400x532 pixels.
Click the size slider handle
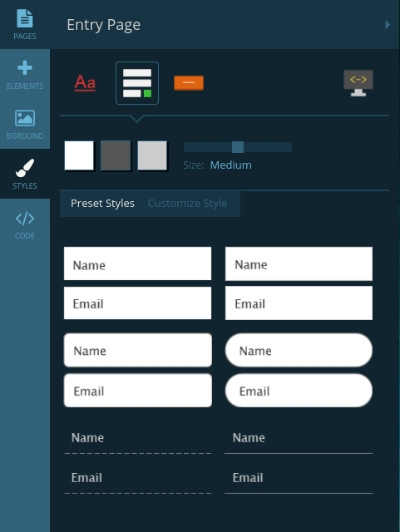click(x=238, y=147)
